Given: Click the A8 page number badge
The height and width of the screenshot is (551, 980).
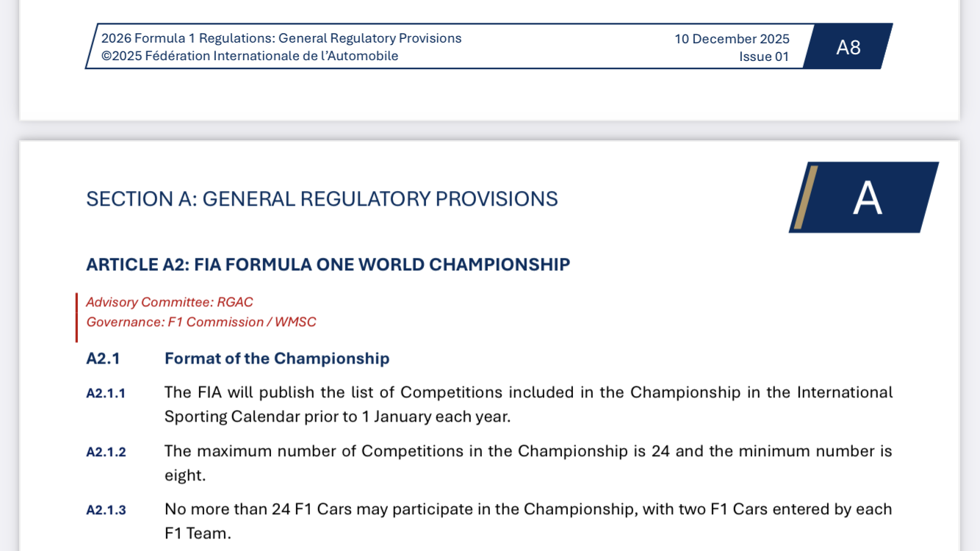Looking at the screenshot, I should click(848, 47).
